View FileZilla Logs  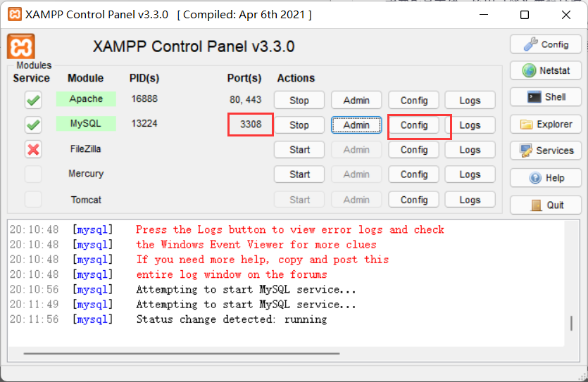(x=470, y=150)
